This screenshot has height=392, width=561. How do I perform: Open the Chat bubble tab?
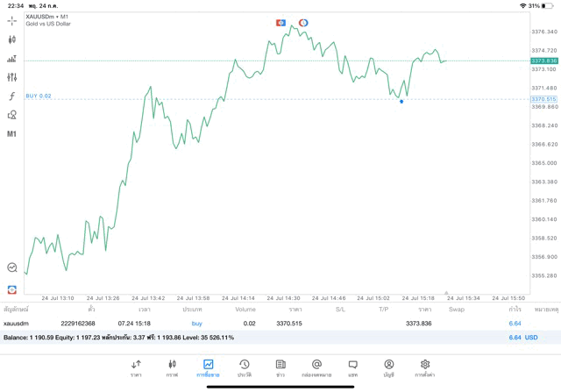point(352,367)
